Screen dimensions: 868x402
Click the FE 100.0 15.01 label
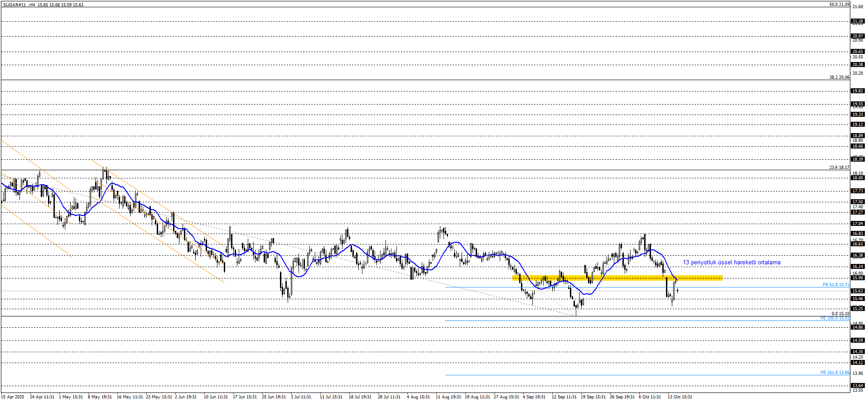tap(834, 318)
